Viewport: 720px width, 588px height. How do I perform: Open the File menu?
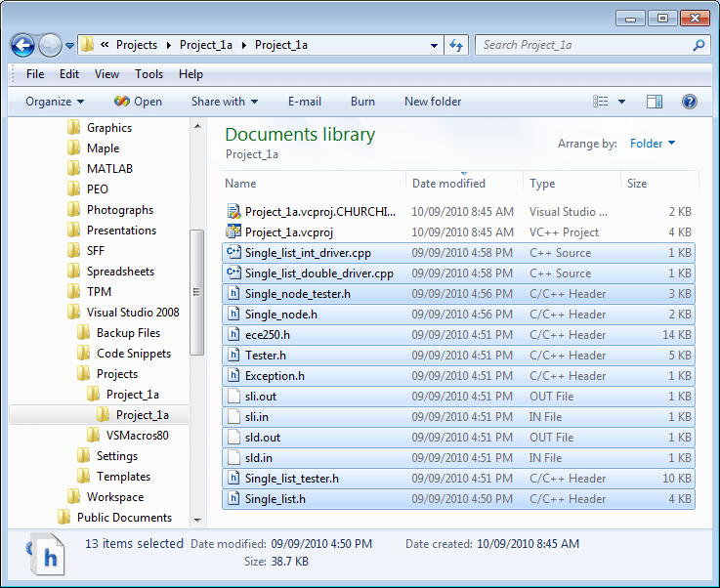pos(35,74)
